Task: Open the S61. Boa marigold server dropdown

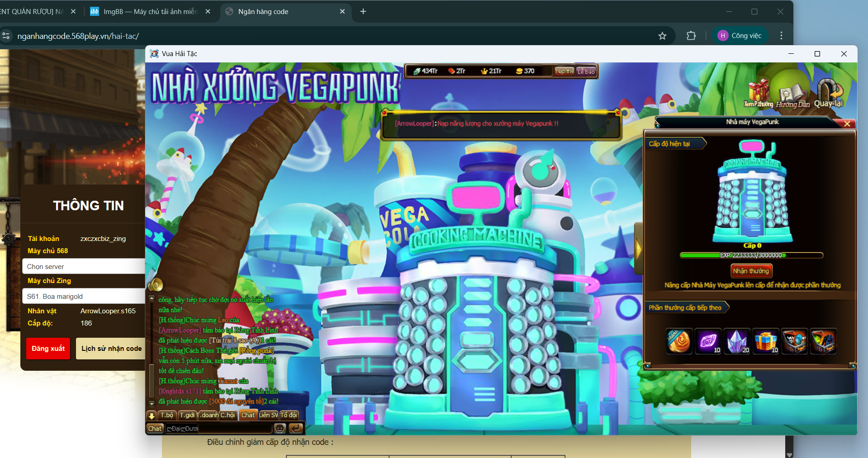Action: click(84, 296)
